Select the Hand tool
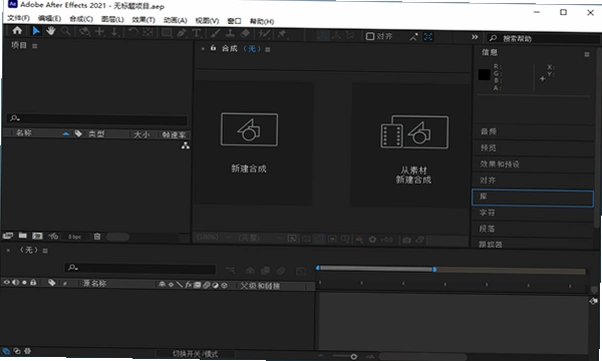Screen dimensions: 602x361 tap(51, 31)
